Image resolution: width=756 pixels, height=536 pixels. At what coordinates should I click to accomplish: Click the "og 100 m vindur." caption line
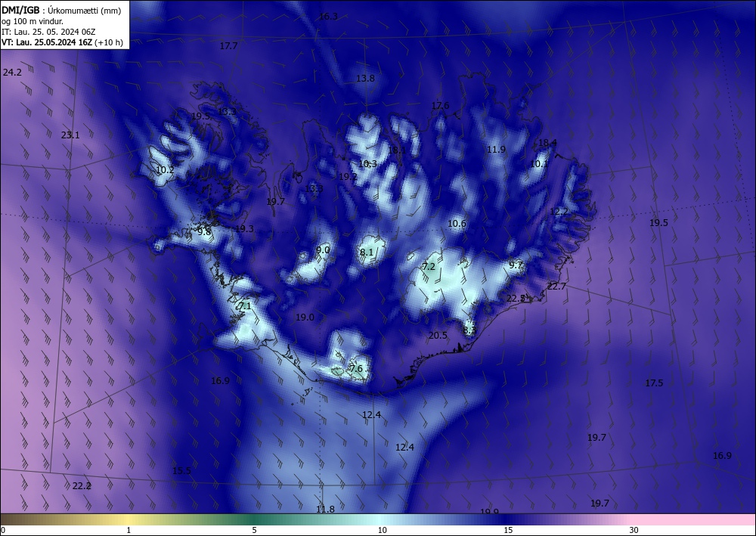33,21
